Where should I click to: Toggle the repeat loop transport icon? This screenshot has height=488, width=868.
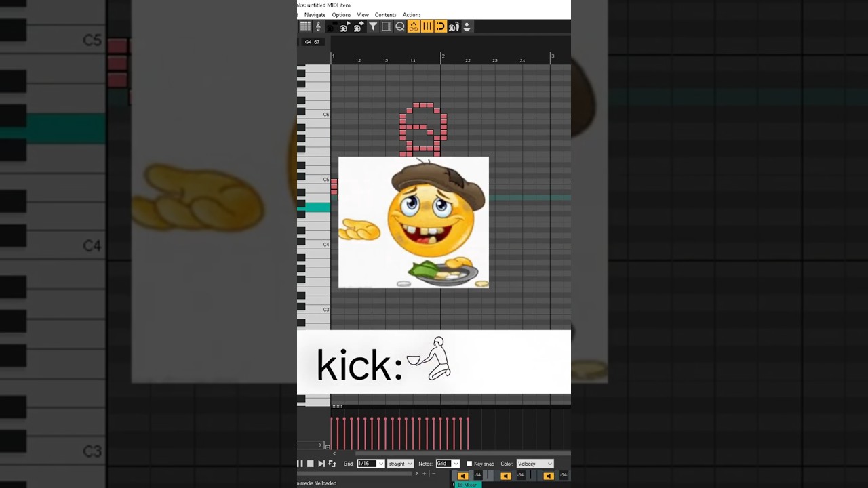pos(332,464)
